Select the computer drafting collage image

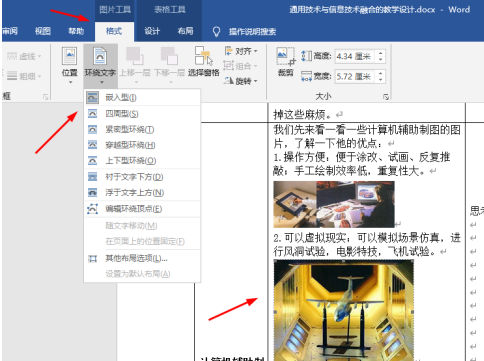pos(334,204)
